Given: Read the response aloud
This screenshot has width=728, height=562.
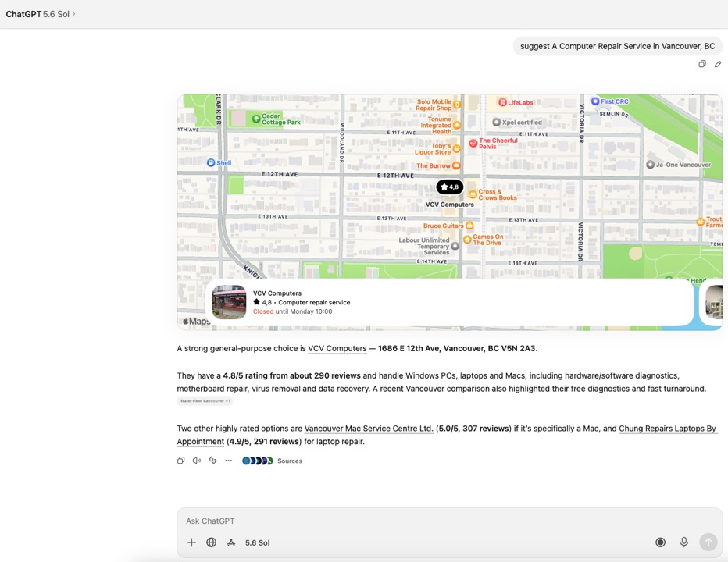Looking at the screenshot, I should click(197, 461).
